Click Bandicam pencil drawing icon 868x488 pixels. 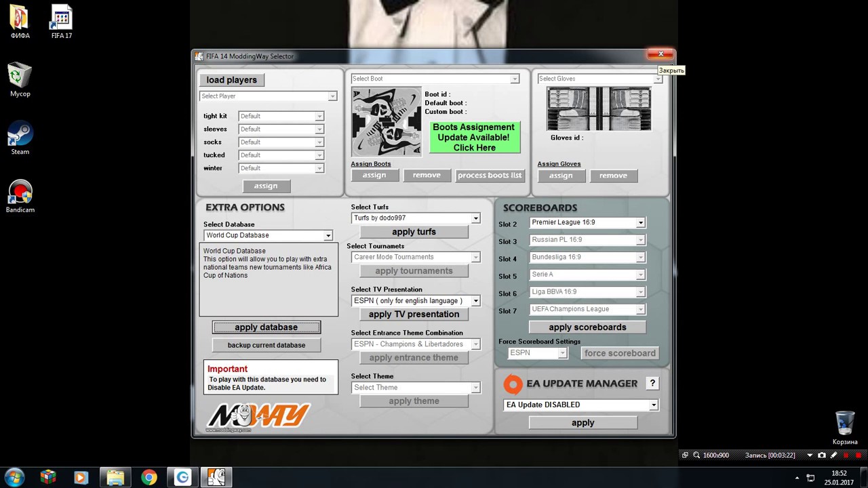[833, 455]
